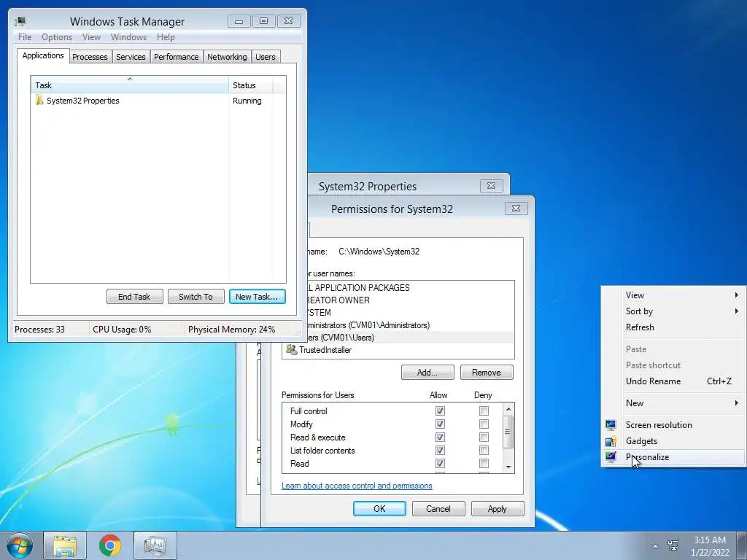Open File Explorer from the taskbar
Screen dimensions: 747x560
(65, 545)
